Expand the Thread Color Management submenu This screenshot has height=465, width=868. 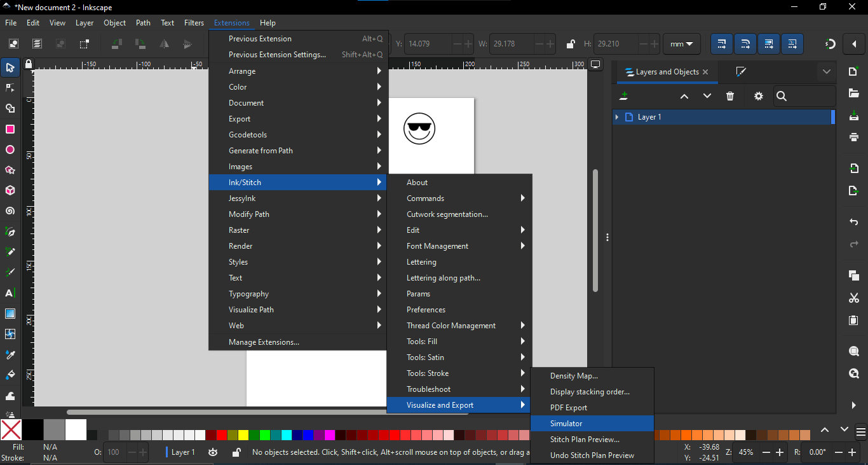tap(459, 326)
